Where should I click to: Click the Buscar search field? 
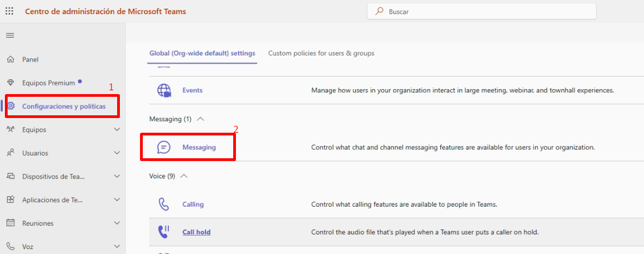(485, 11)
